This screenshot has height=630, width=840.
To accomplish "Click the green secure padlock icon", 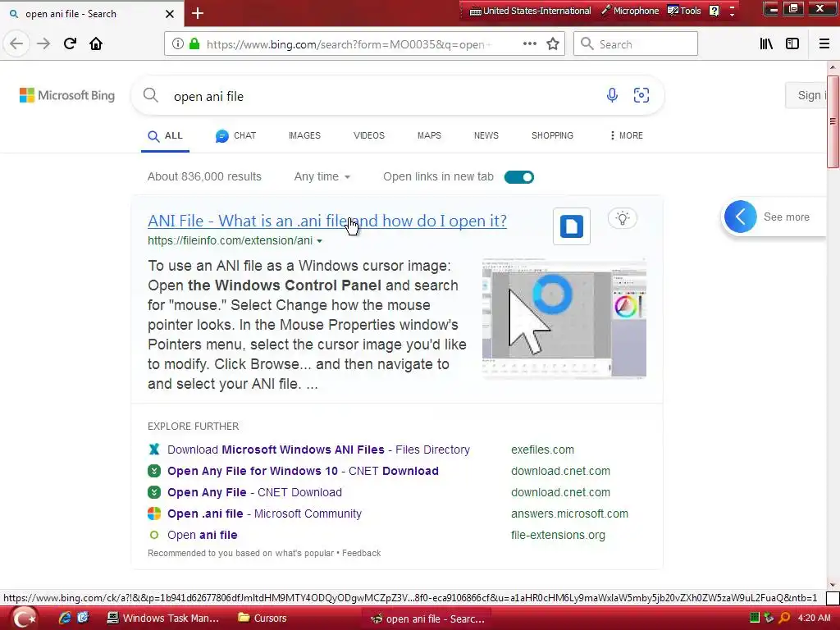I will pos(194,44).
